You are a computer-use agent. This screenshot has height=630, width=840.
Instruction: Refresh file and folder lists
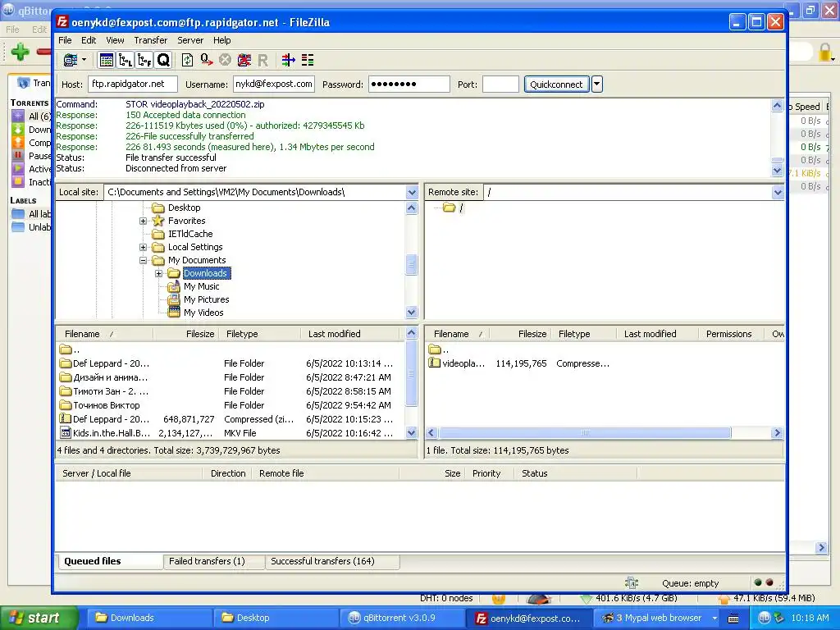(x=187, y=60)
